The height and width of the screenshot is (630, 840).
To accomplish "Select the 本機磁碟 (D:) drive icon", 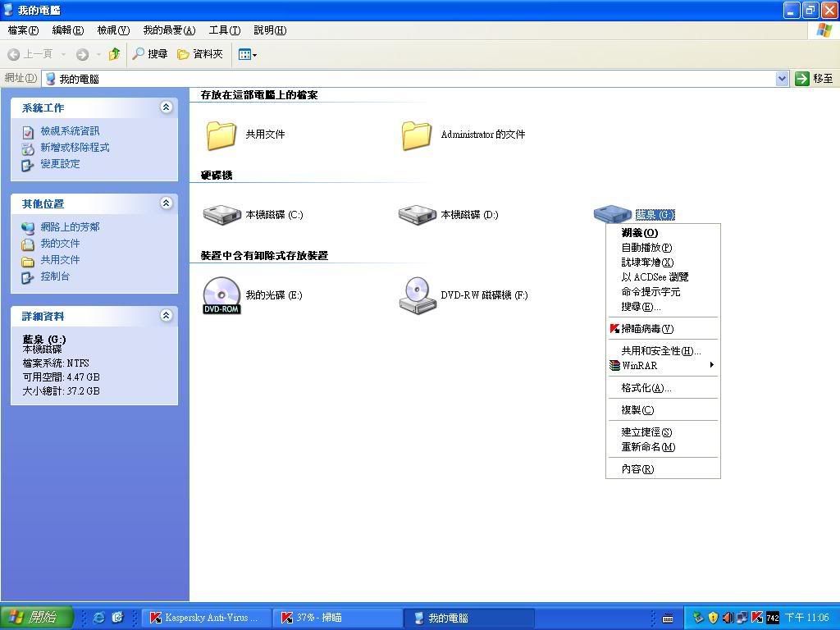I will coord(417,215).
